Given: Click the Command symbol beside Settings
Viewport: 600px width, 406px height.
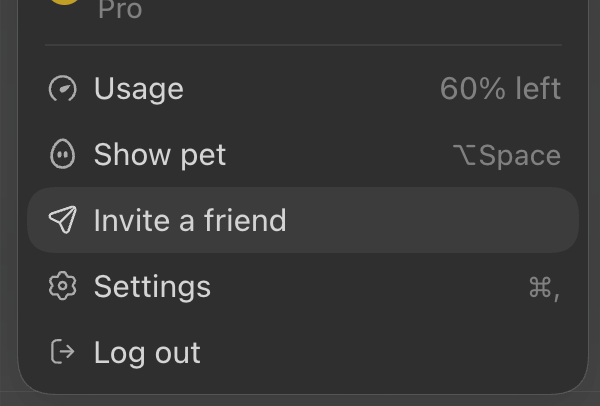Looking at the screenshot, I should pos(540,287).
